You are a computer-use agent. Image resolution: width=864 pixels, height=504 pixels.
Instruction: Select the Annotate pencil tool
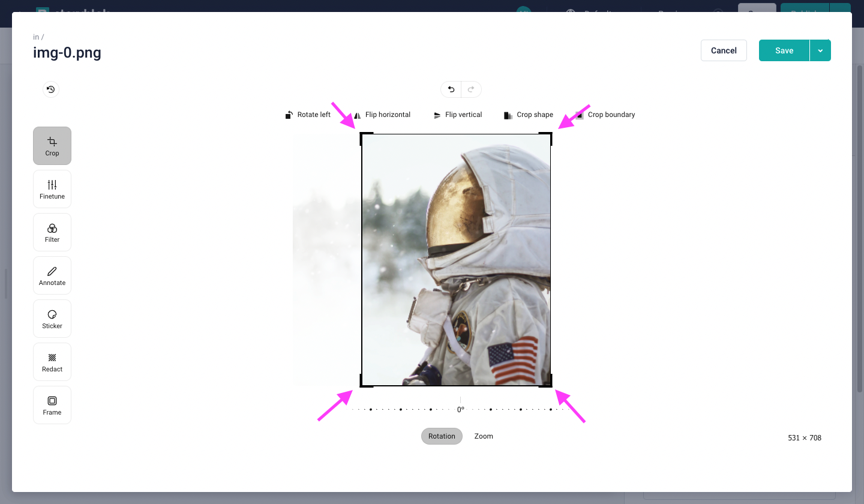click(52, 275)
